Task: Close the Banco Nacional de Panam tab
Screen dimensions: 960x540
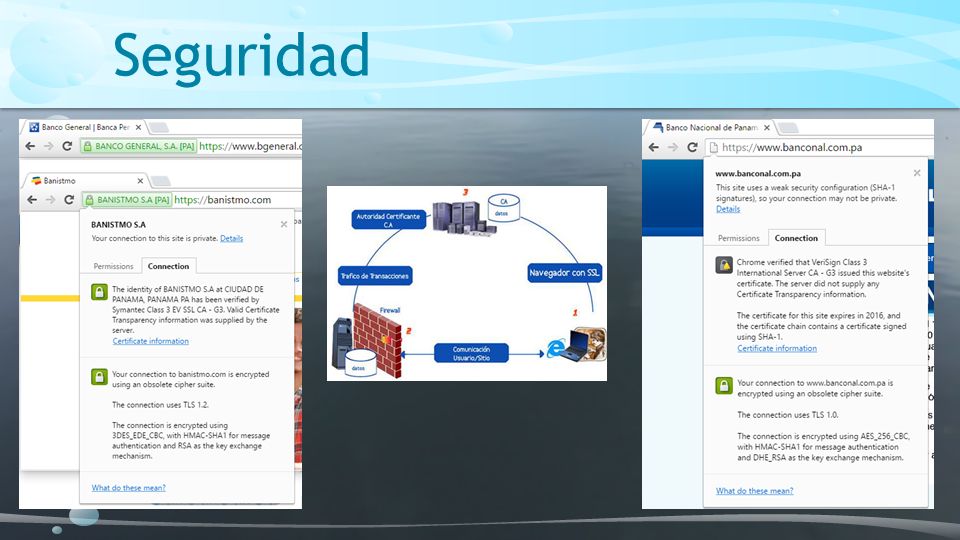Action: coord(767,127)
